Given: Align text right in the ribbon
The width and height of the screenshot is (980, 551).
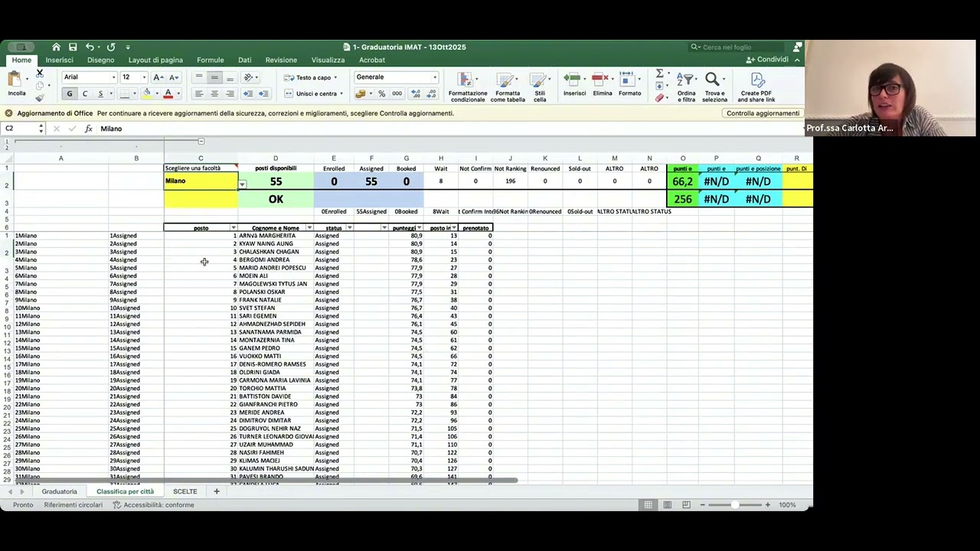Looking at the screenshot, I should [x=230, y=93].
